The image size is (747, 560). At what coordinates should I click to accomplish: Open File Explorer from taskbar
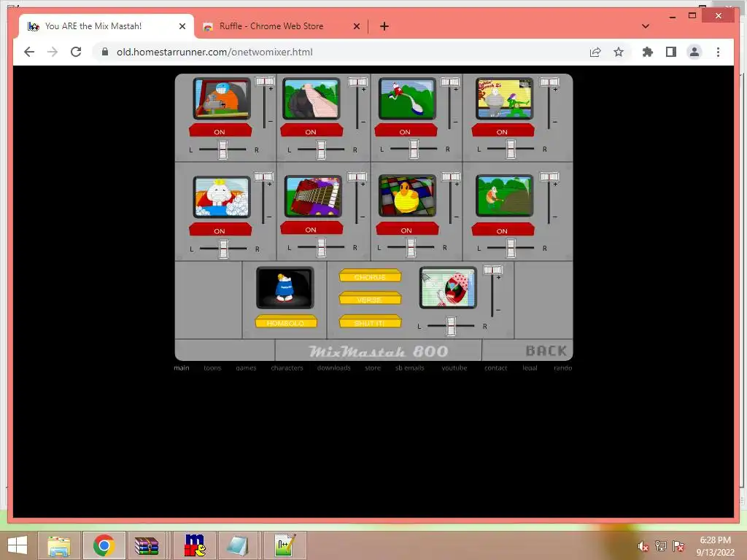tap(59, 545)
